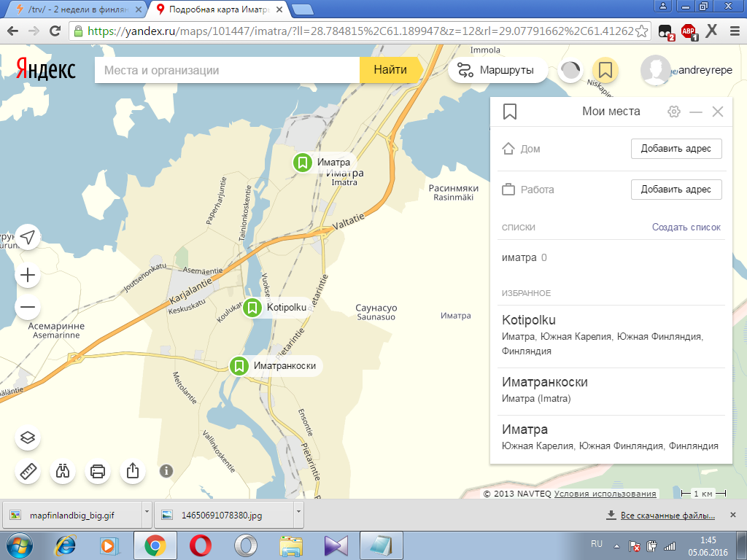Select Иматра favorite in the panel

click(611, 437)
